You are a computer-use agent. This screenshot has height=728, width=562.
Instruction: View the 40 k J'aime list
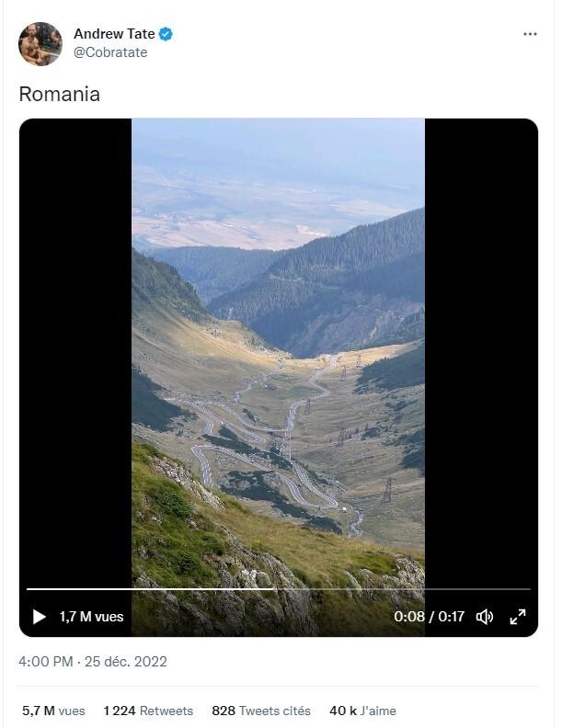362,711
